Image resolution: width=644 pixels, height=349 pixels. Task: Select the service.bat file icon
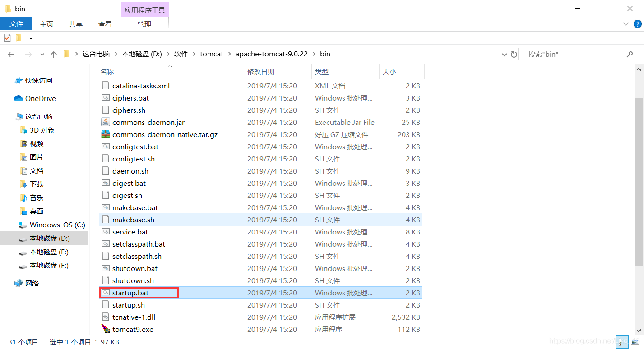coord(106,232)
